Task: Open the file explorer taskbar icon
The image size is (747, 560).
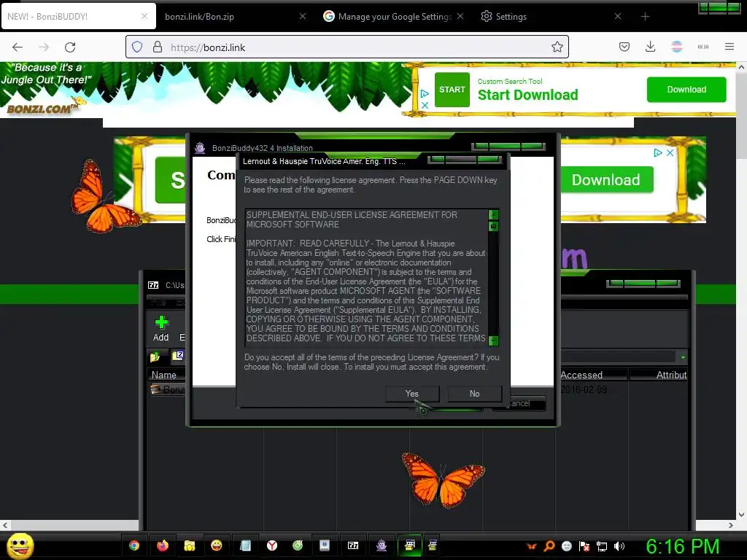Action: (190, 545)
